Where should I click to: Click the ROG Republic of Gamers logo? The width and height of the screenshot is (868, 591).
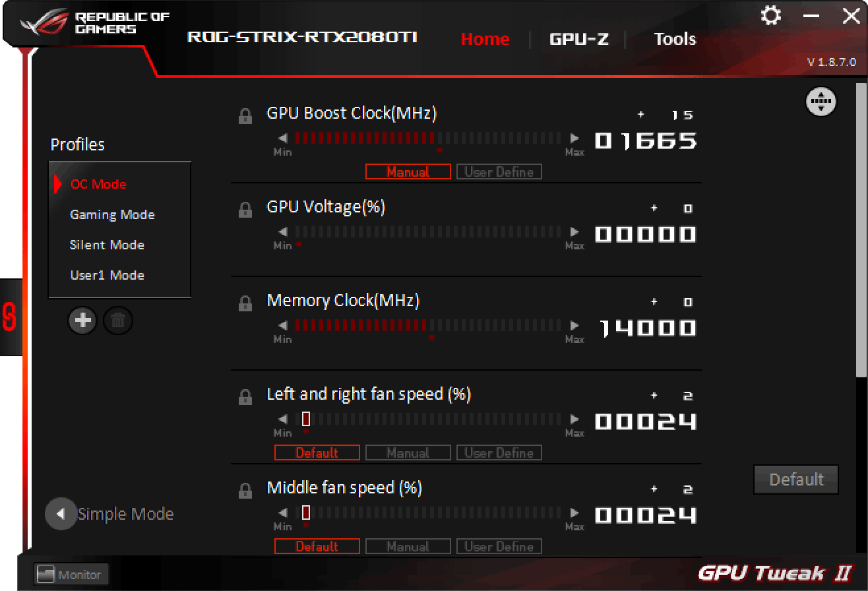[95, 23]
